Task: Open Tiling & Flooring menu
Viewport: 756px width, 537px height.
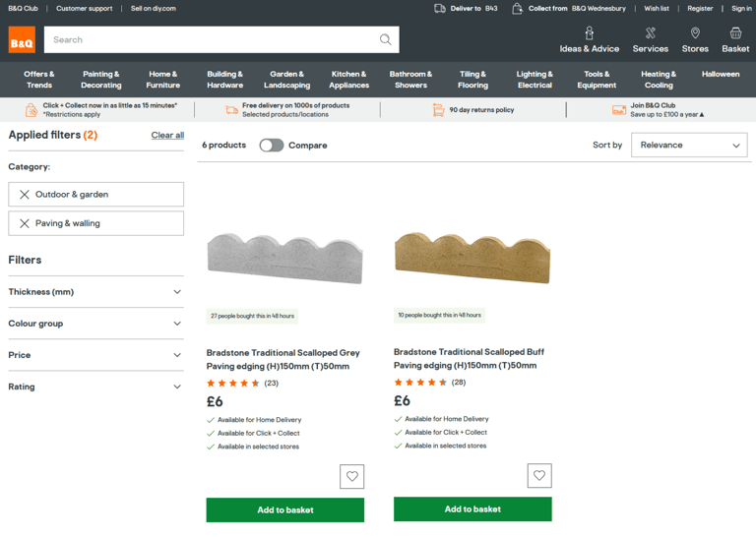Action: pyautogui.click(x=472, y=80)
